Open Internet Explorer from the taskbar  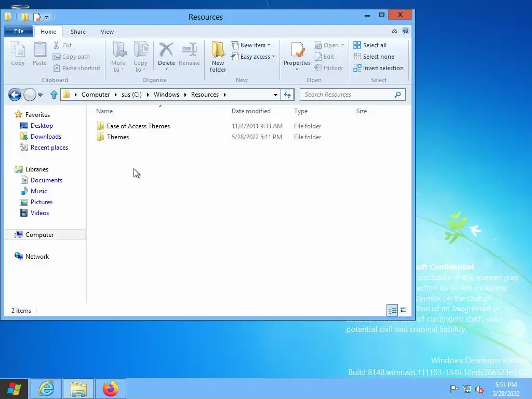coord(46,389)
